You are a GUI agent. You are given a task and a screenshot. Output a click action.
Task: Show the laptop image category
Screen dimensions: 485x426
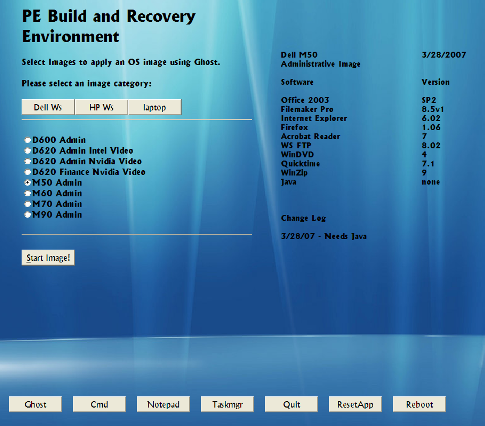tap(155, 107)
